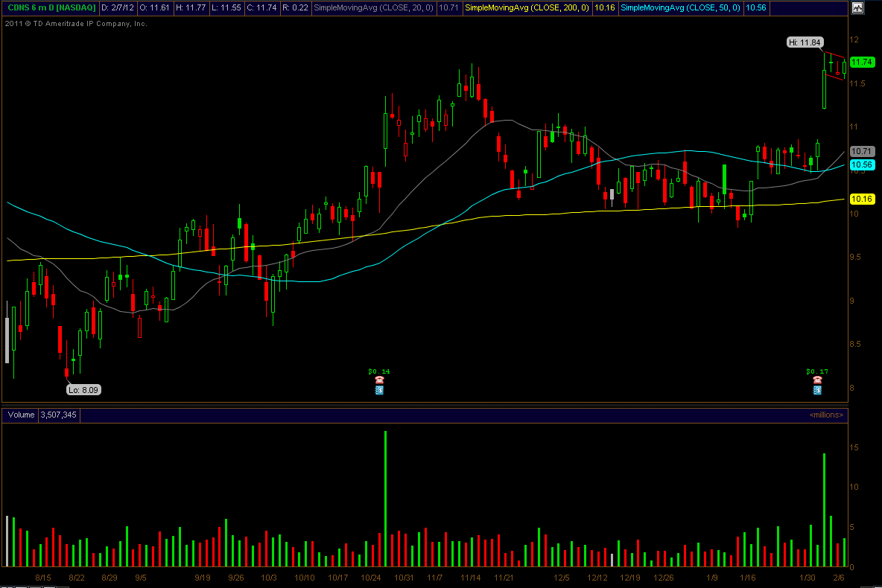The image size is (882, 588).
Task: Click the 12/5 date on time axis
Action: click(562, 578)
